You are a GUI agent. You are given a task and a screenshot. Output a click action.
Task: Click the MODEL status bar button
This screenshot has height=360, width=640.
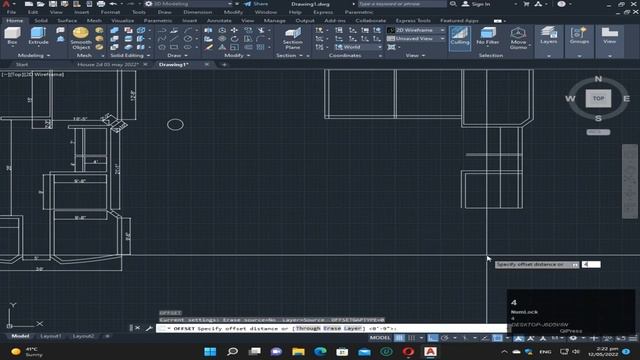pyautogui.click(x=380, y=338)
